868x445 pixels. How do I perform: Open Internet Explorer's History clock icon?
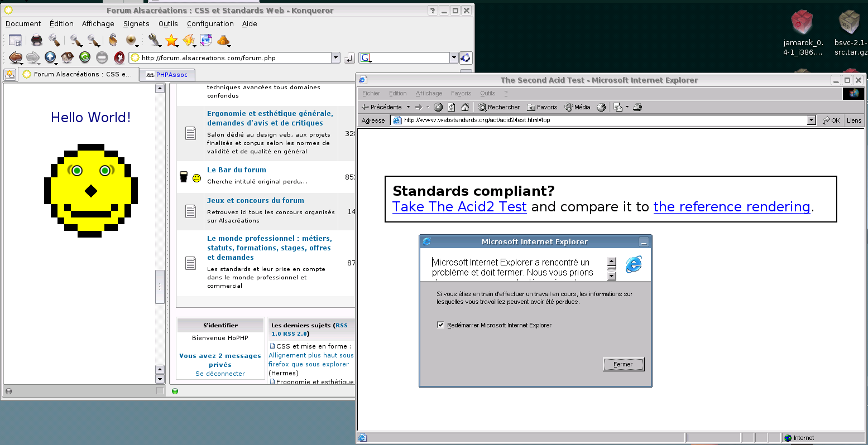(601, 107)
